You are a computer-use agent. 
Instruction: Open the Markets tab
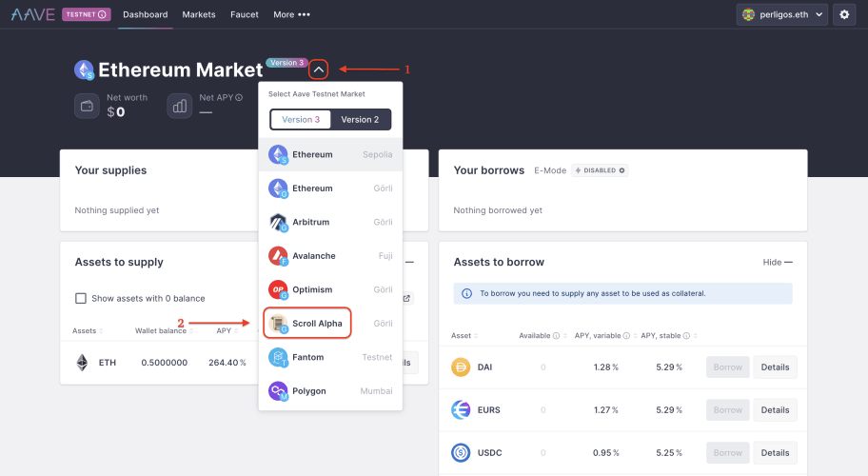tap(199, 14)
